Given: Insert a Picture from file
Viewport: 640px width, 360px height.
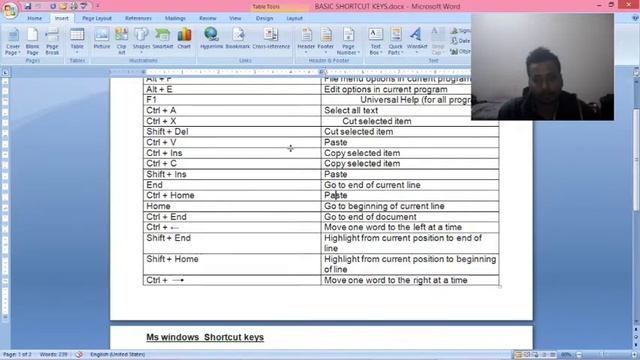Looking at the screenshot, I should click(x=102, y=39).
